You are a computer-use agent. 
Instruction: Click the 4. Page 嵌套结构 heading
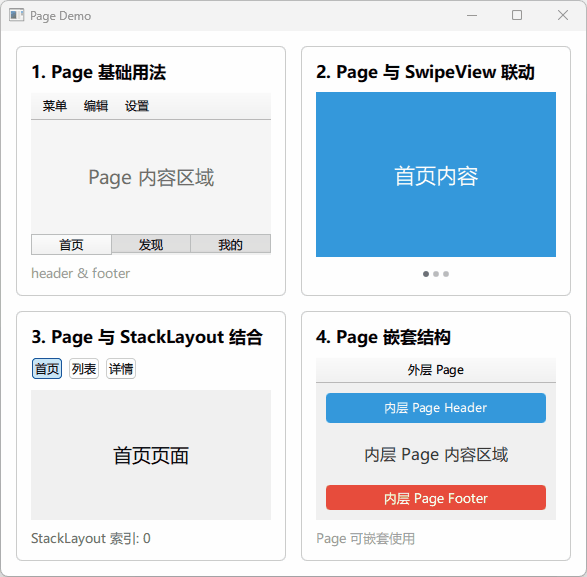click(383, 337)
